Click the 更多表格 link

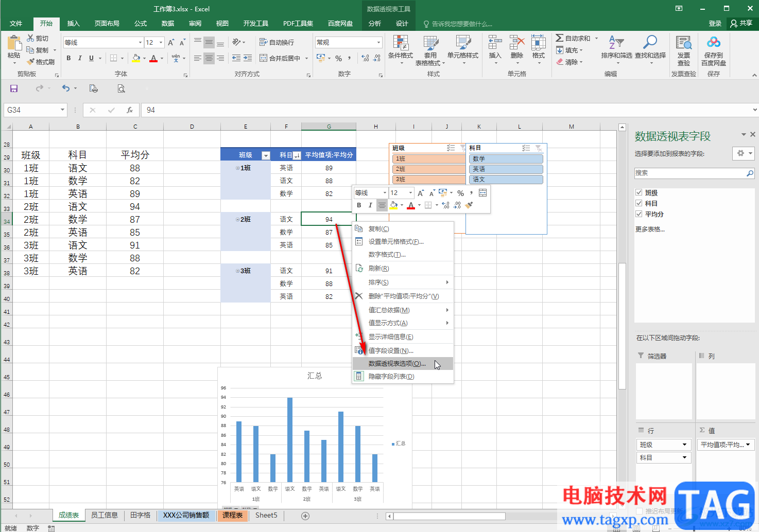650,229
